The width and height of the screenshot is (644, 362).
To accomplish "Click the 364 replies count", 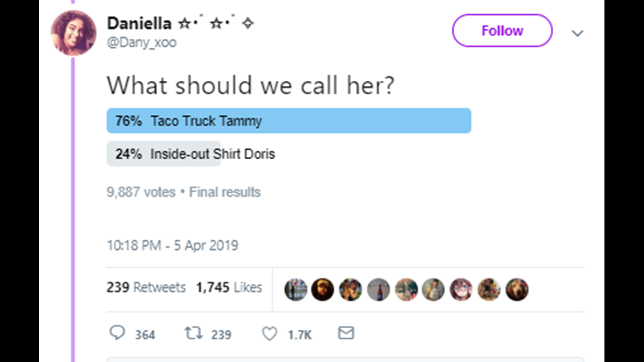I will click(145, 335).
